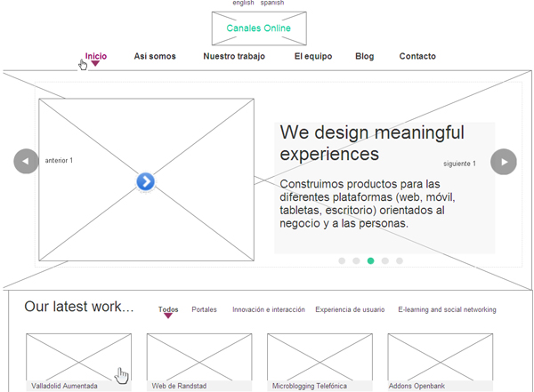Go to Contacto page

click(417, 56)
